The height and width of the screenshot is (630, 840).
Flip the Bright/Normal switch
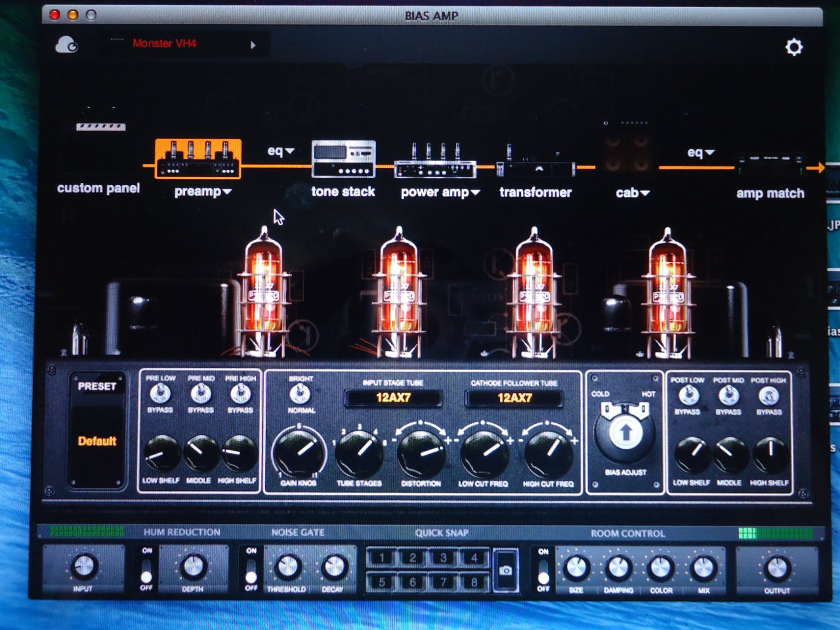click(301, 394)
